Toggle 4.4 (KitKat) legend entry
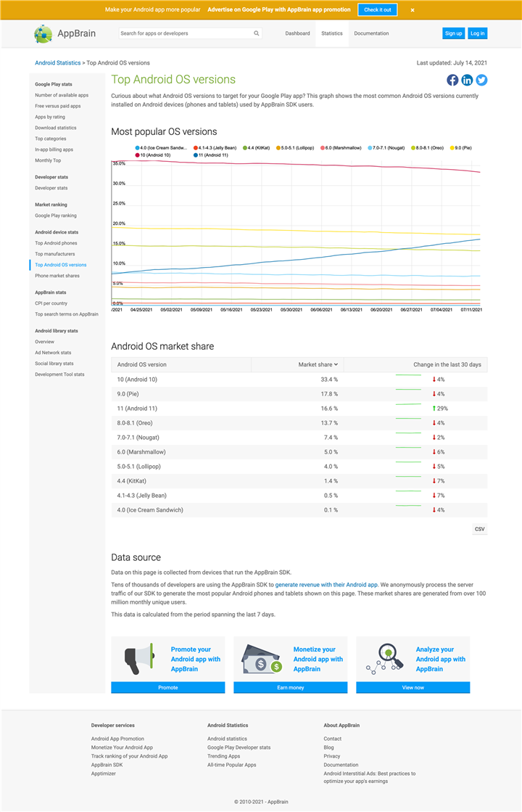 [x=256, y=147]
